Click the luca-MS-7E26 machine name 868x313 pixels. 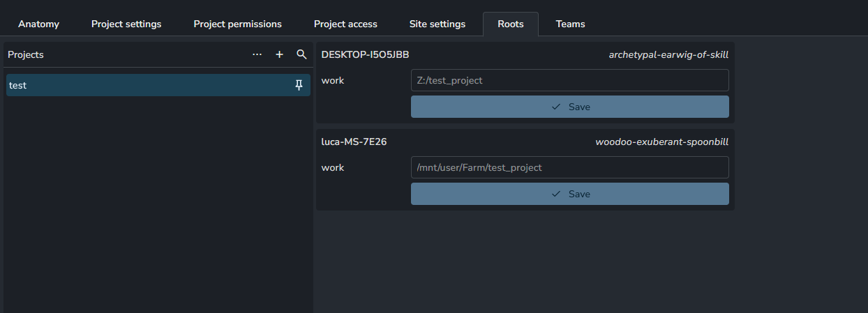354,142
